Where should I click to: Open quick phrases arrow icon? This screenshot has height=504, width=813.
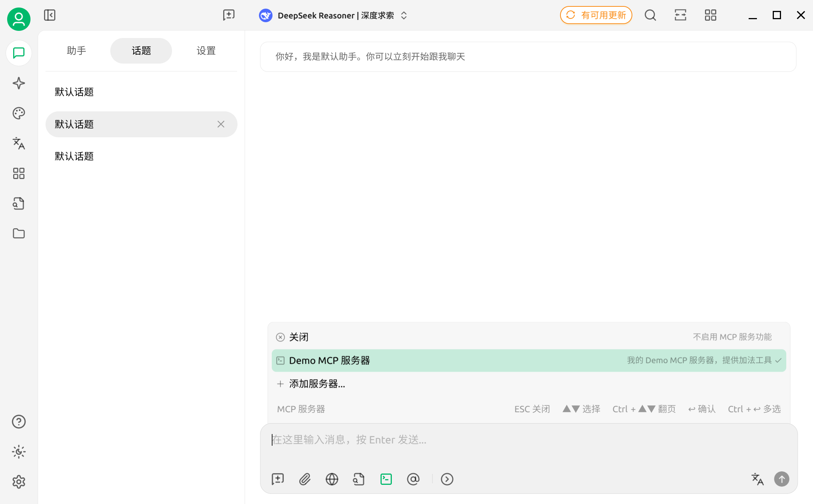tap(447, 479)
